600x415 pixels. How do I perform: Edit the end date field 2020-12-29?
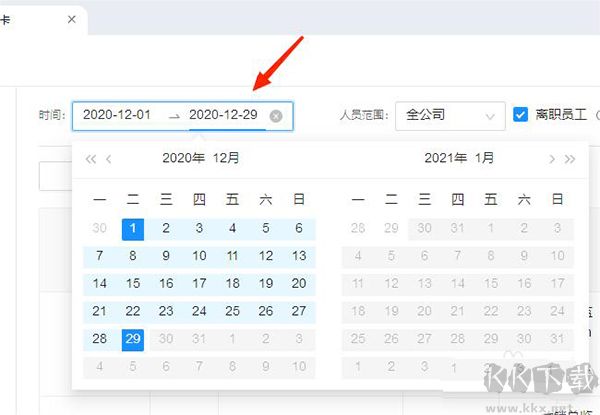pos(223,115)
